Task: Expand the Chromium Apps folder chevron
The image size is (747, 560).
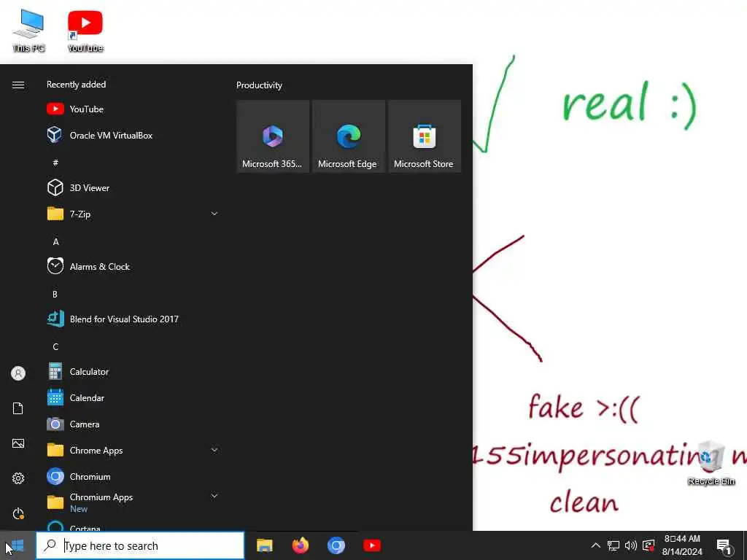Action: [214, 496]
